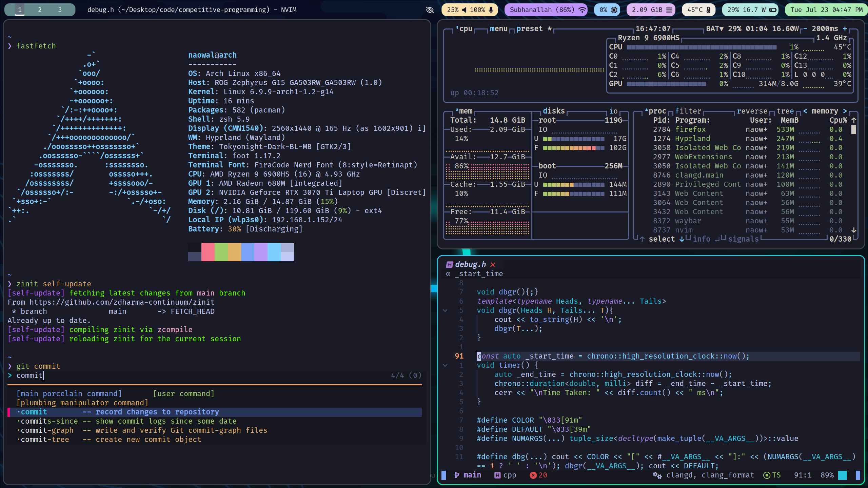Open the btop menu
Viewport: 868px width, 488px height.
[x=498, y=29]
